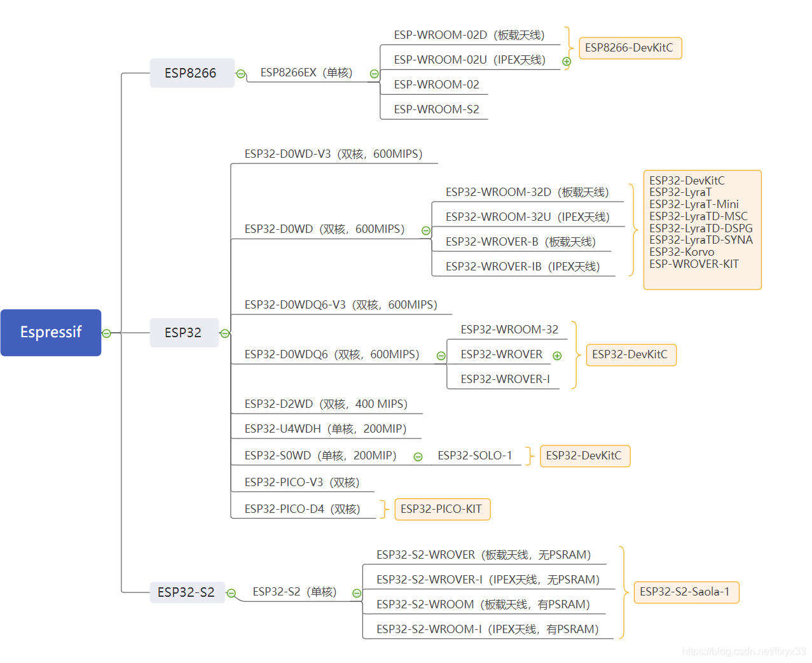
Task: Select the ESP32-SOLO-1 node
Action: pos(475,456)
